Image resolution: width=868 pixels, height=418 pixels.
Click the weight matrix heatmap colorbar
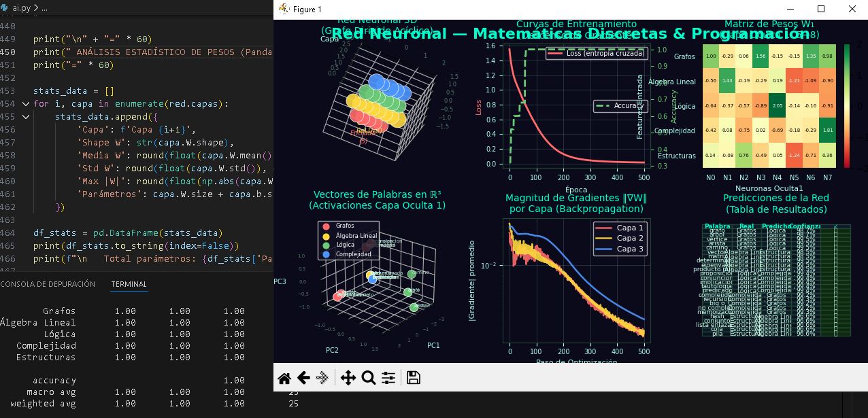pos(847,105)
